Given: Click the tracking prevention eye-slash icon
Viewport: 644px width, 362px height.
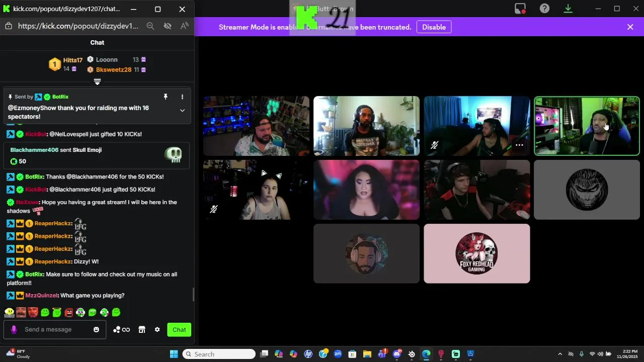Looking at the screenshot, I should (x=168, y=26).
